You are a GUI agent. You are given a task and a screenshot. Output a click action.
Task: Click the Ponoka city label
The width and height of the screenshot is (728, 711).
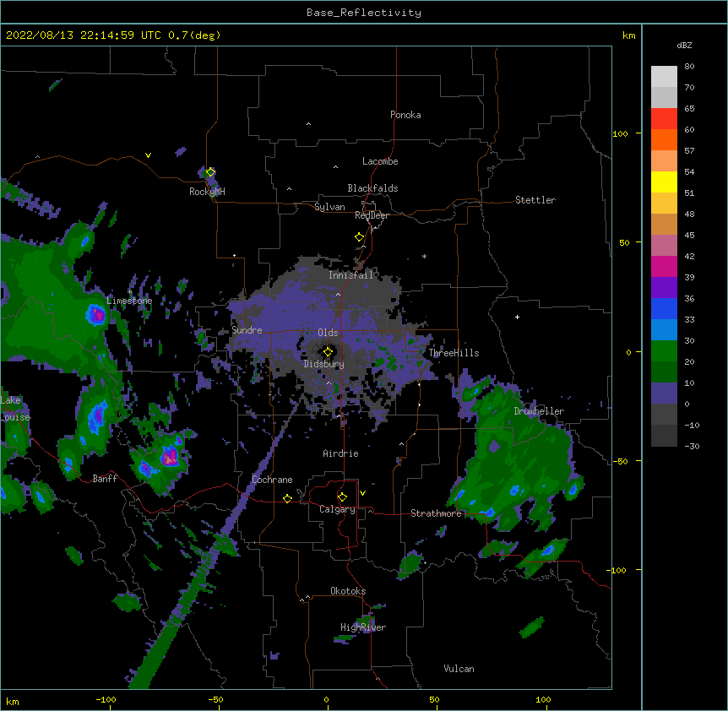(x=405, y=115)
